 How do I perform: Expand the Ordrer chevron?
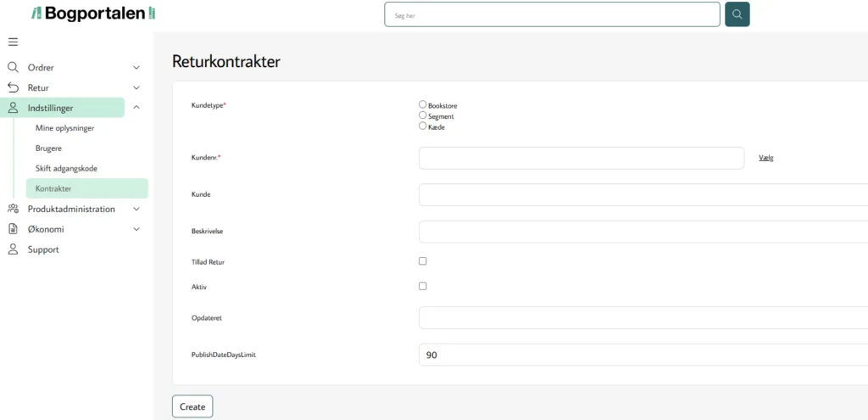pos(136,68)
